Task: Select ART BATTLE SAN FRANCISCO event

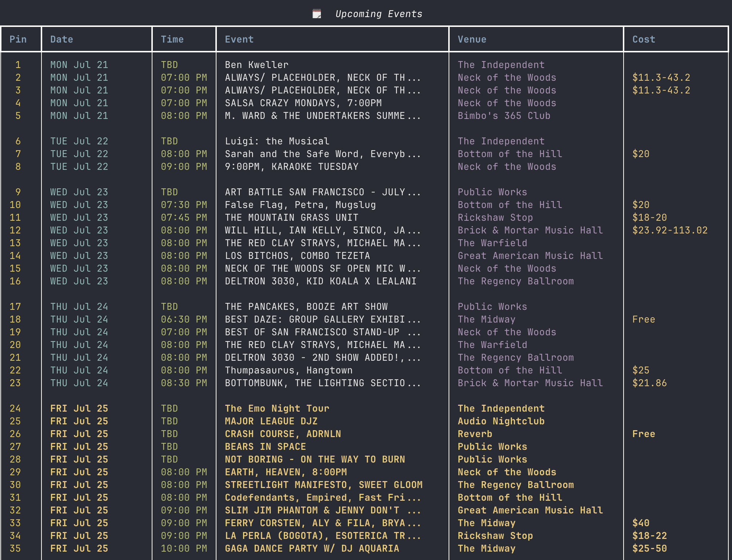Action: (323, 192)
